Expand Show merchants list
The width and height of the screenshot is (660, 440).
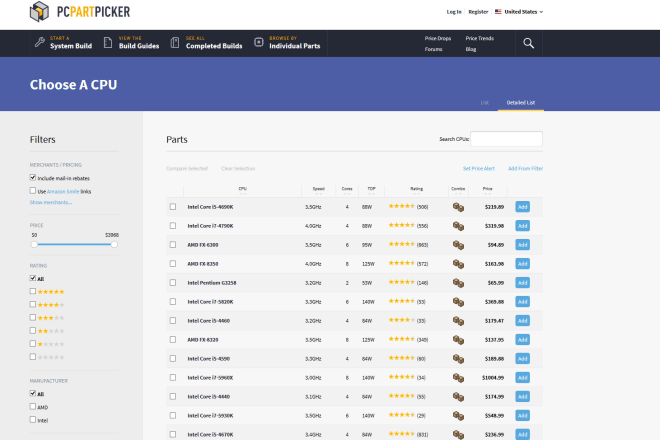coord(51,203)
